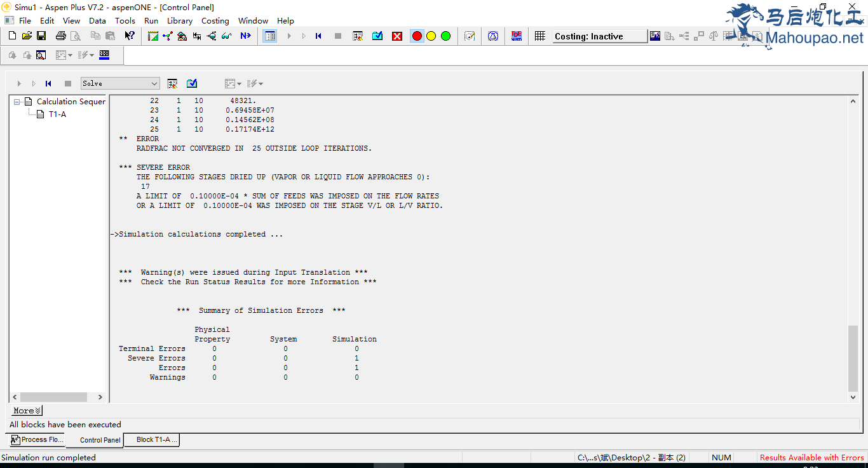Select the Control Panel tab
Viewport: 868px width, 468px height.
[95, 440]
